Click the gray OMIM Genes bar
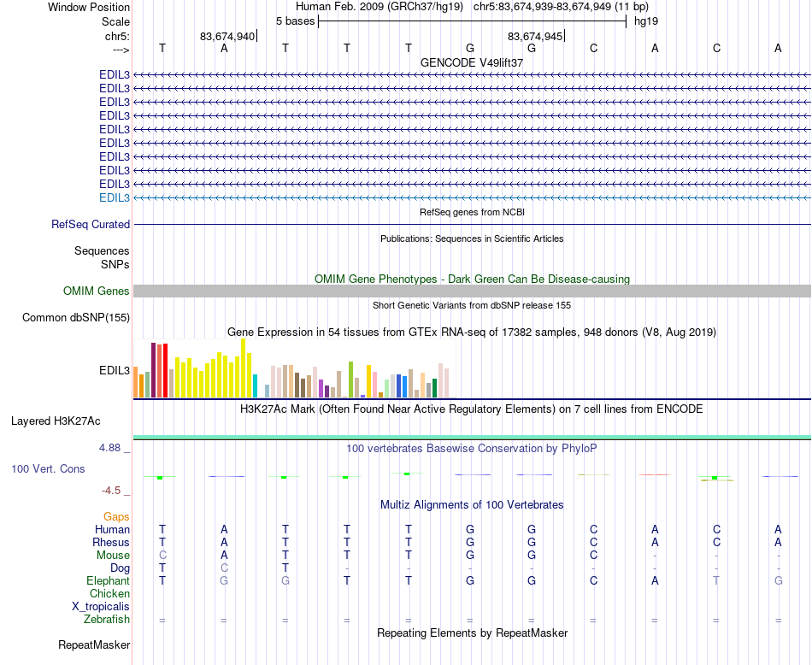 [x=472, y=291]
